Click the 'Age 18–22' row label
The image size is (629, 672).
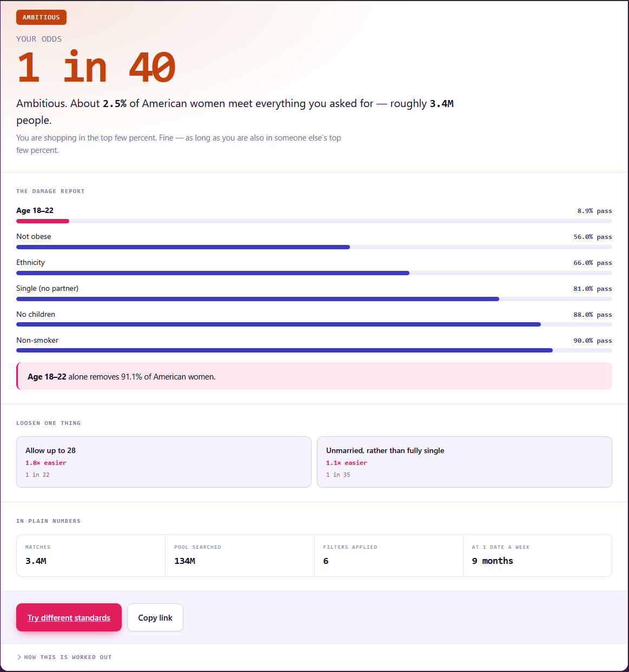(35, 210)
